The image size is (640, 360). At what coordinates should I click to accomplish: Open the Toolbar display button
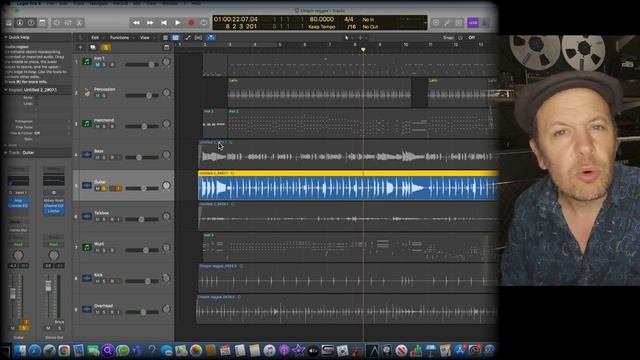click(x=42, y=23)
